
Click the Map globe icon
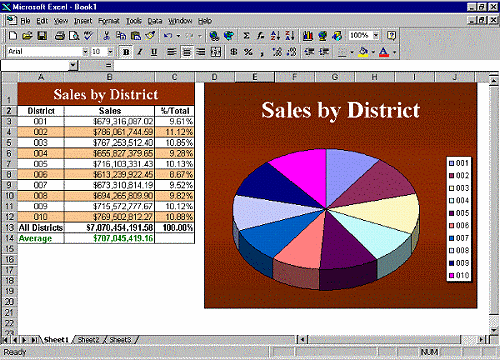(322, 36)
